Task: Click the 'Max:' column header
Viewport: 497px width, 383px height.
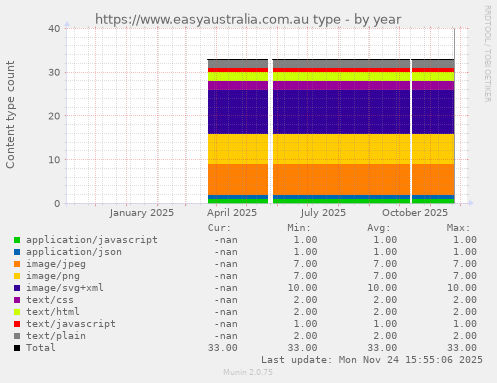Action: pyautogui.click(x=458, y=228)
